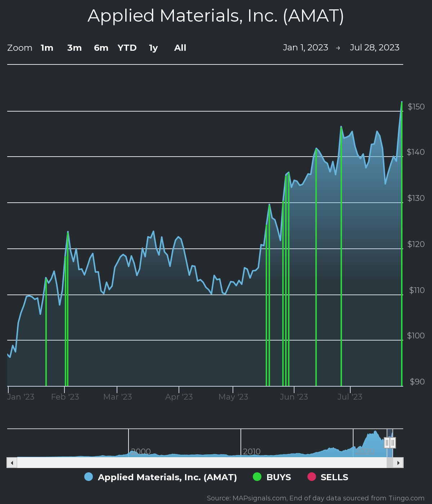Click the Apr '23 axis label
Viewport: 432px width, 504px height.
tap(179, 397)
